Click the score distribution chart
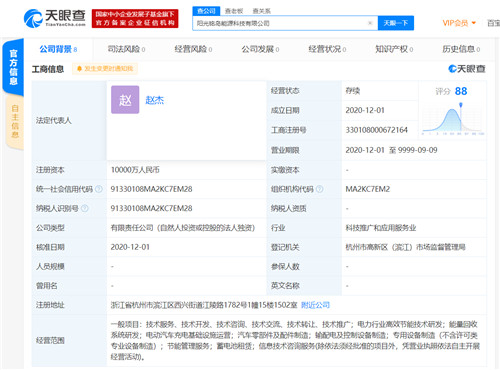The width and height of the screenshot is (500, 370). 453,119
